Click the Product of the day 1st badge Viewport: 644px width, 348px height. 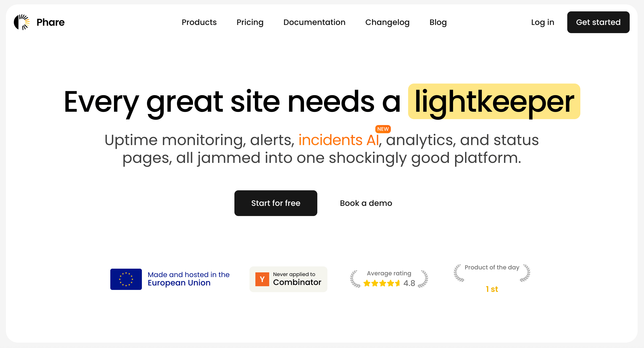492,289
